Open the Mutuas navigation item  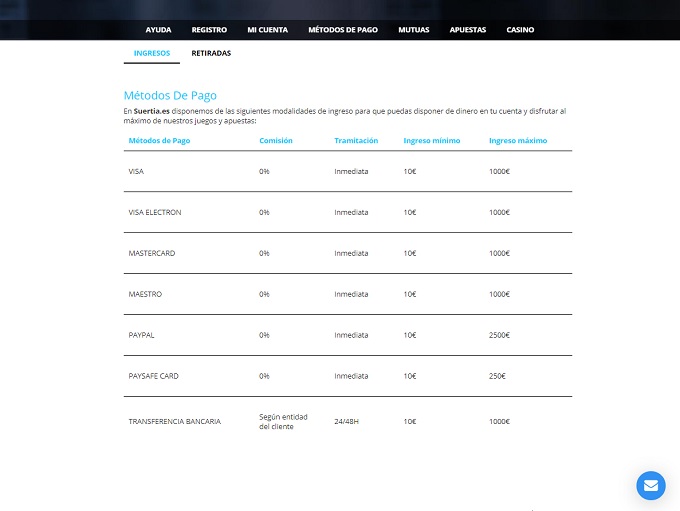(x=413, y=30)
